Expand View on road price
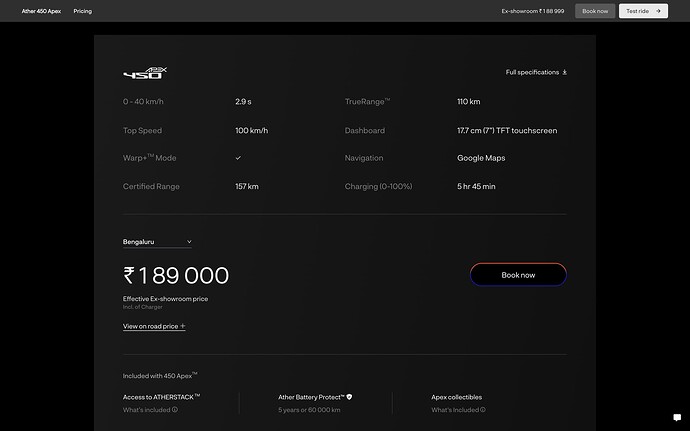This screenshot has width=690, height=431. pyautogui.click(x=154, y=326)
